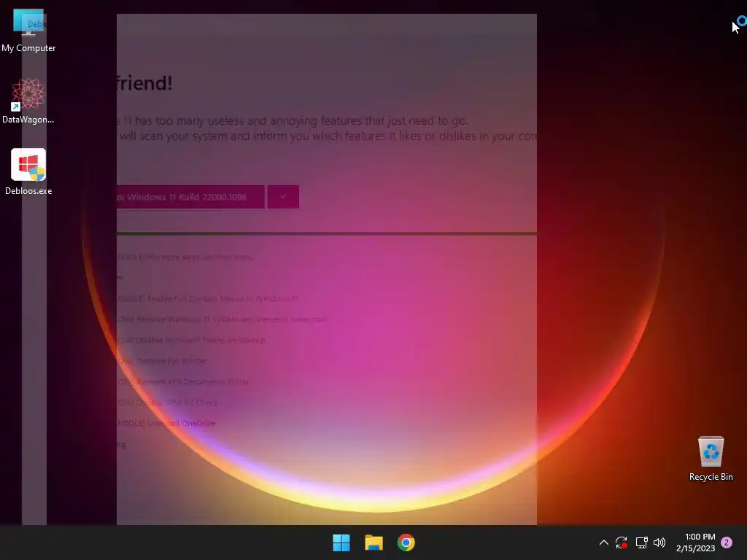The height and width of the screenshot is (560, 747).
Task: Select the Remove Fax Printer entry
Action: [161, 361]
